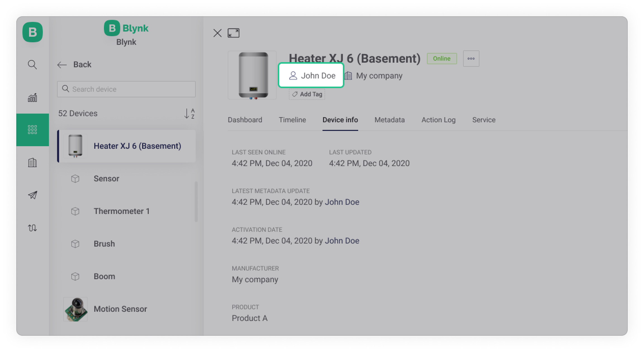Click the Back arrow button
The height and width of the screenshot is (352, 644).
click(62, 65)
